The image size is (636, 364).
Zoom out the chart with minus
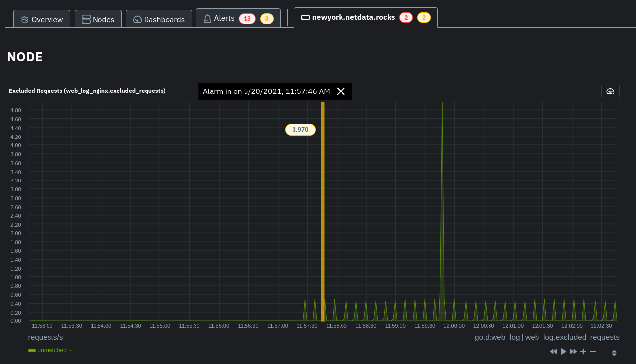coord(593,351)
